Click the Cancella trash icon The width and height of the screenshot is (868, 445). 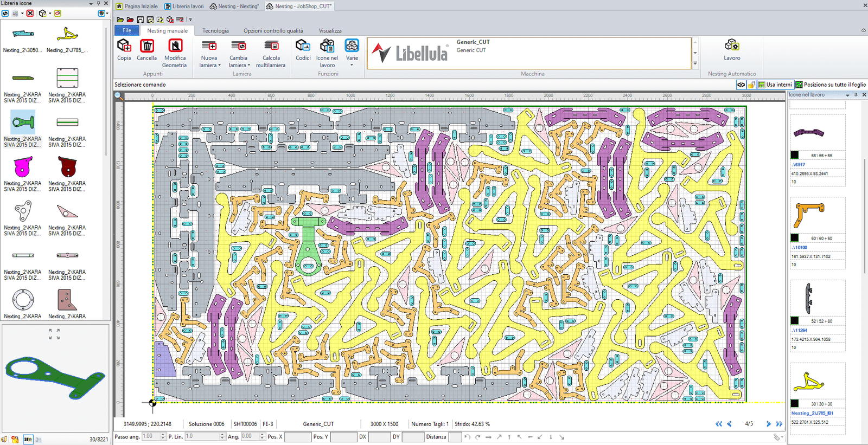(x=146, y=47)
